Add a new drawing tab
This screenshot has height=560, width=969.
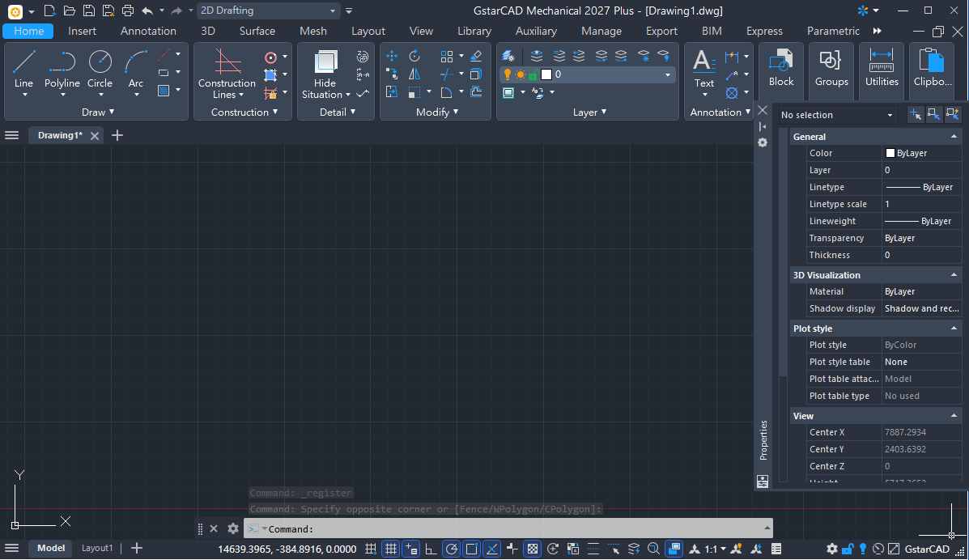[x=117, y=135]
